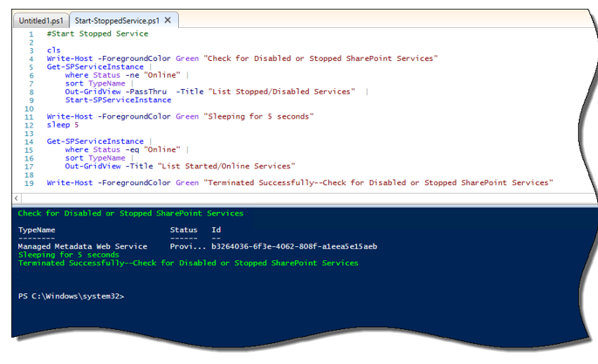This screenshot has height=364, width=598.
Task: Click the 'Status' column header in console
Action: 183,230
